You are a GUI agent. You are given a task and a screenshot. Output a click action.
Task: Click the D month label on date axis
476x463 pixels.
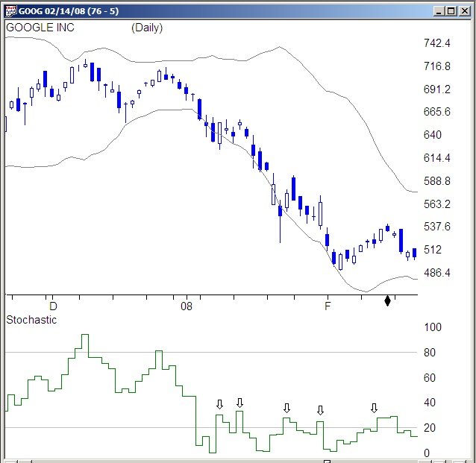point(53,306)
